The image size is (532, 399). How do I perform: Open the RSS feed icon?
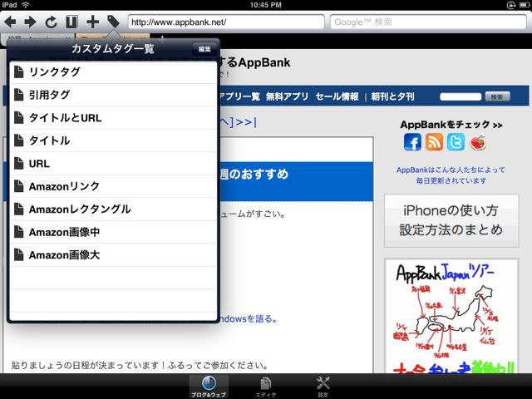tap(434, 142)
